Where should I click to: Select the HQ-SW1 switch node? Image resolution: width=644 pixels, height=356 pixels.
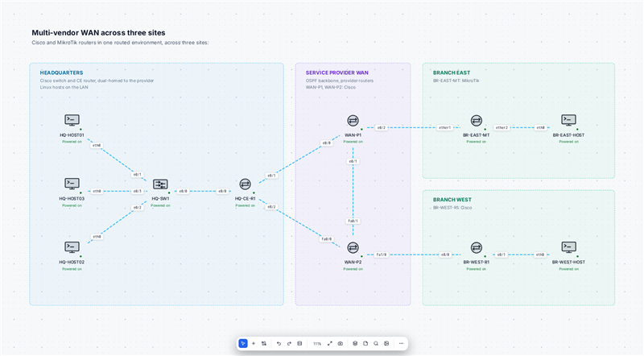pos(160,184)
